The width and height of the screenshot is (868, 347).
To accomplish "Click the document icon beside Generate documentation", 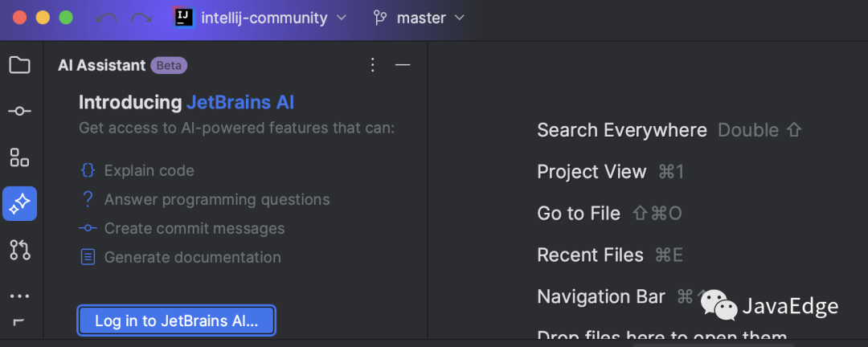I will pyautogui.click(x=88, y=257).
